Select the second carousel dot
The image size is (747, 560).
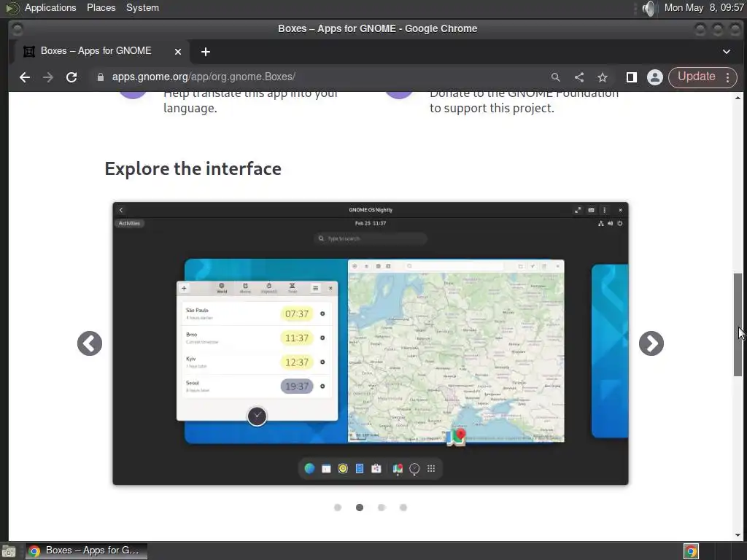360,507
